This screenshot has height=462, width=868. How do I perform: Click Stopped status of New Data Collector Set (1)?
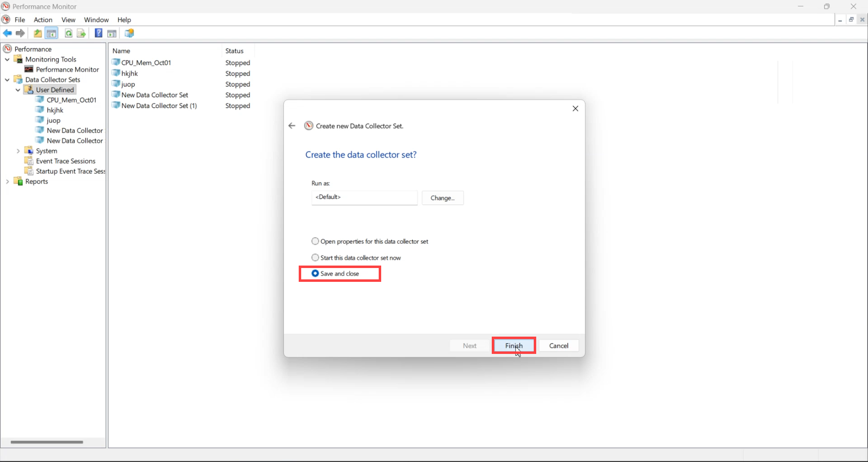pyautogui.click(x=237, y=106)
